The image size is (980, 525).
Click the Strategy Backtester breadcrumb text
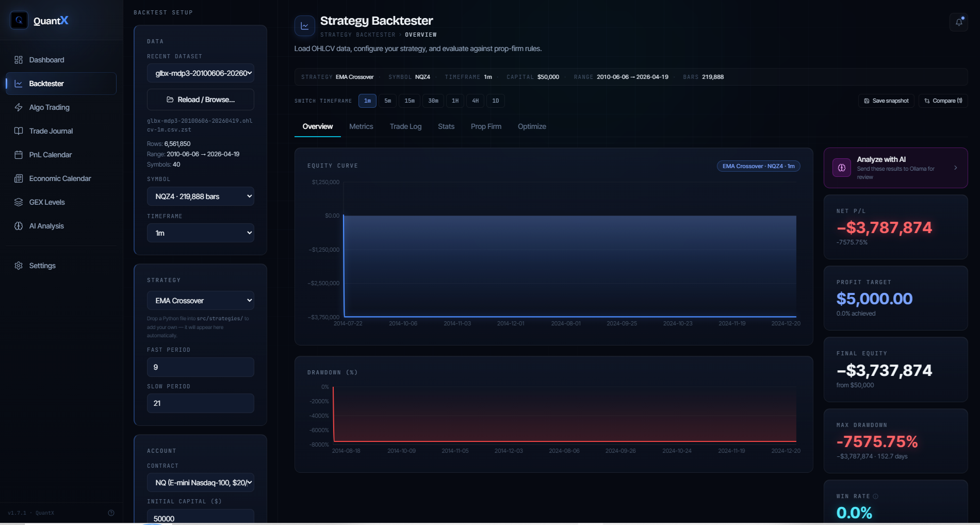pyautogui.click(x=357, y=35)
